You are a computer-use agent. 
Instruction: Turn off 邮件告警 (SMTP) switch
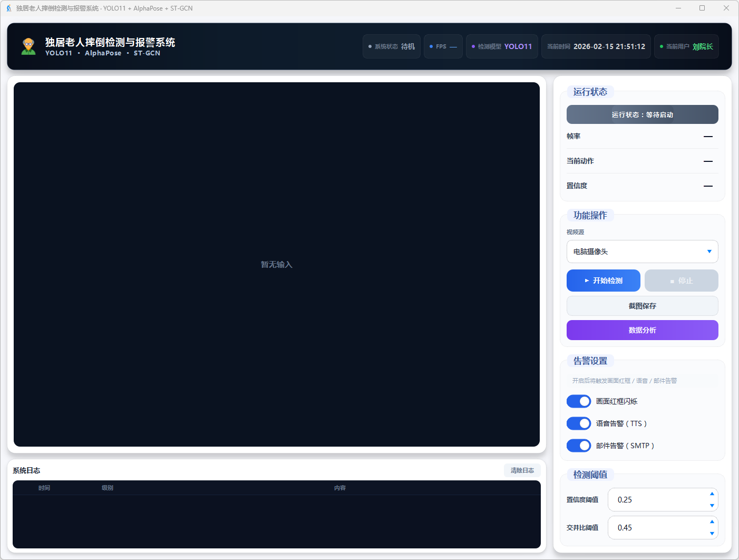pos(578,446)
